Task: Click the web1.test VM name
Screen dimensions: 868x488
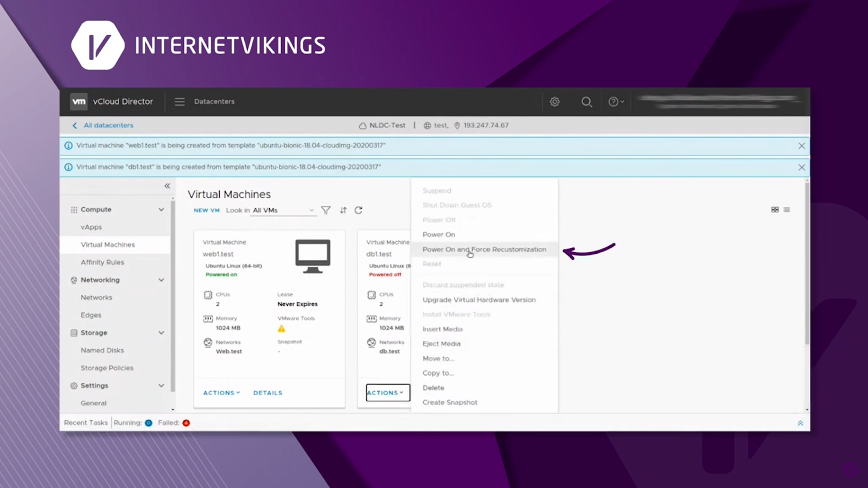Action: (218, 254)
